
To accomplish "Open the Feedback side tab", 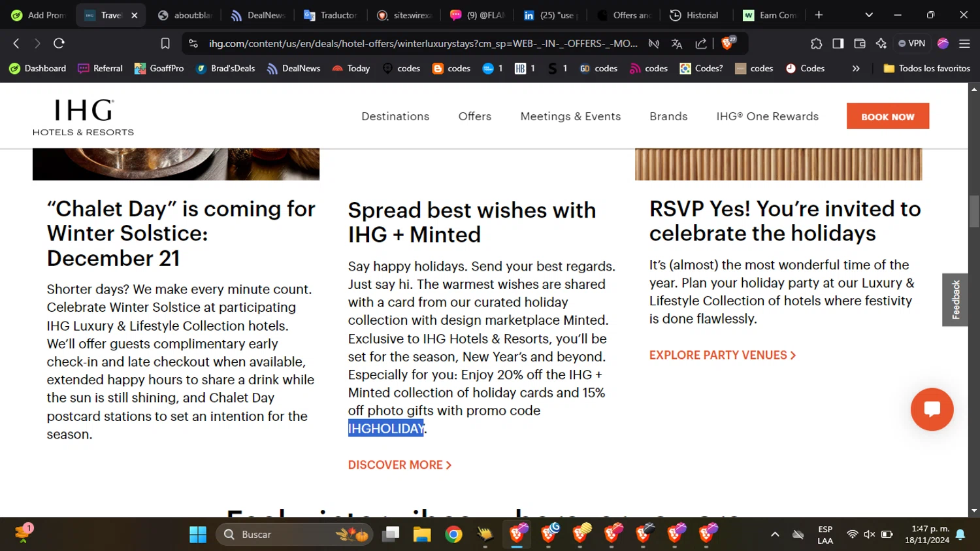I will click(955, 299).
